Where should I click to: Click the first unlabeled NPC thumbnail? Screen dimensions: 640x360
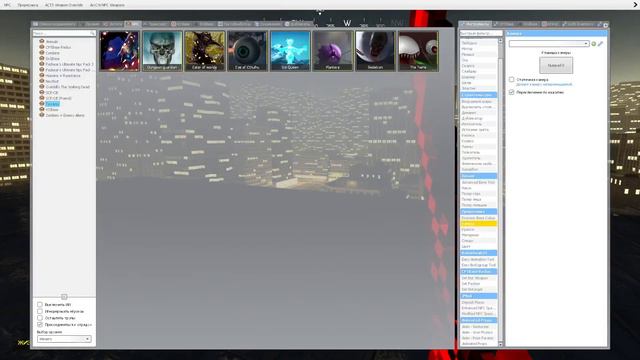[x=120, y=51]
